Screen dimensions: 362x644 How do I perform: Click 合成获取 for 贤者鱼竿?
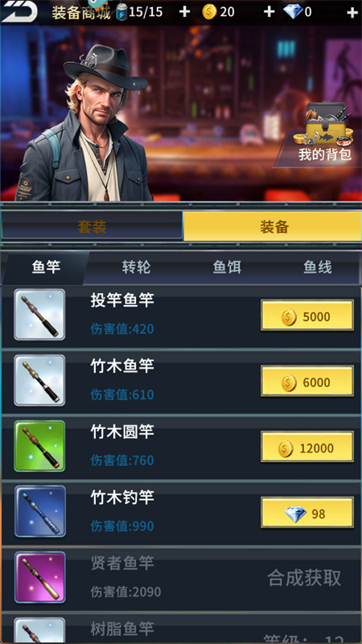pyautogui.click(x=304, y=578)
